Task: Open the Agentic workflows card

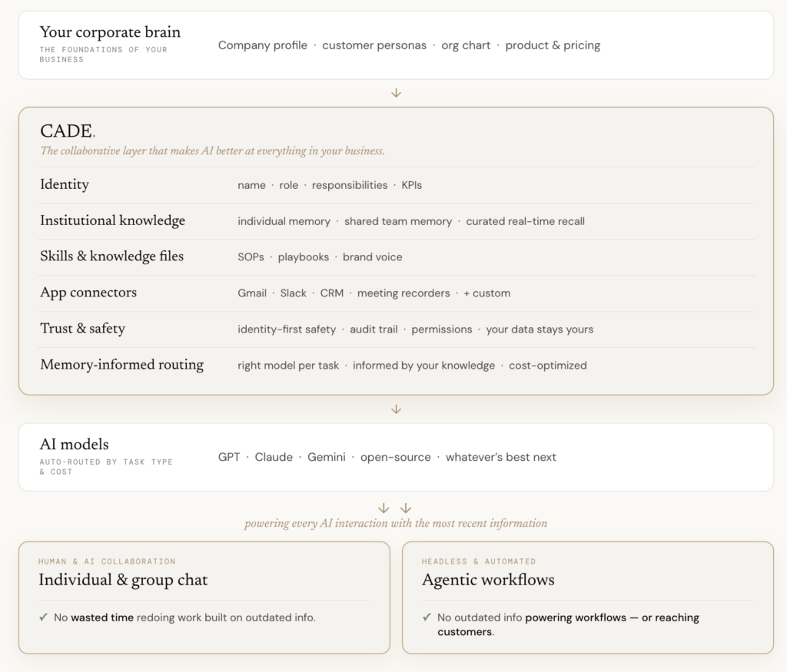Action: 588,598
